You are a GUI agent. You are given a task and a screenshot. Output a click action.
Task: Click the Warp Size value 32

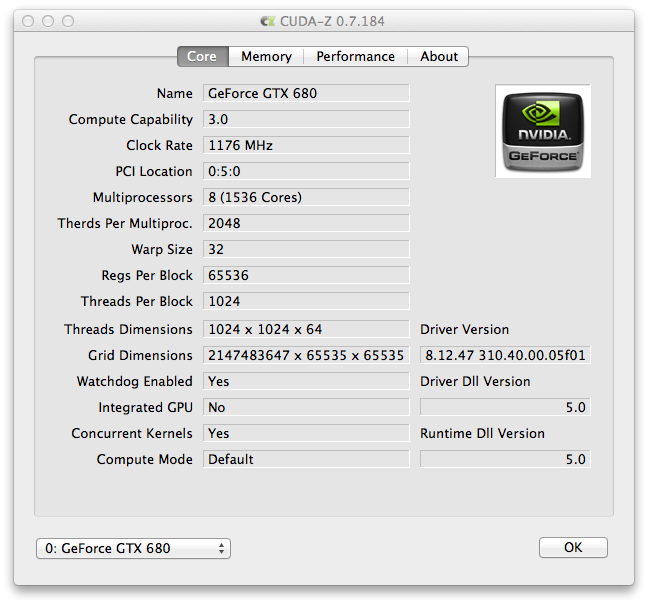[x=306, y=249]
